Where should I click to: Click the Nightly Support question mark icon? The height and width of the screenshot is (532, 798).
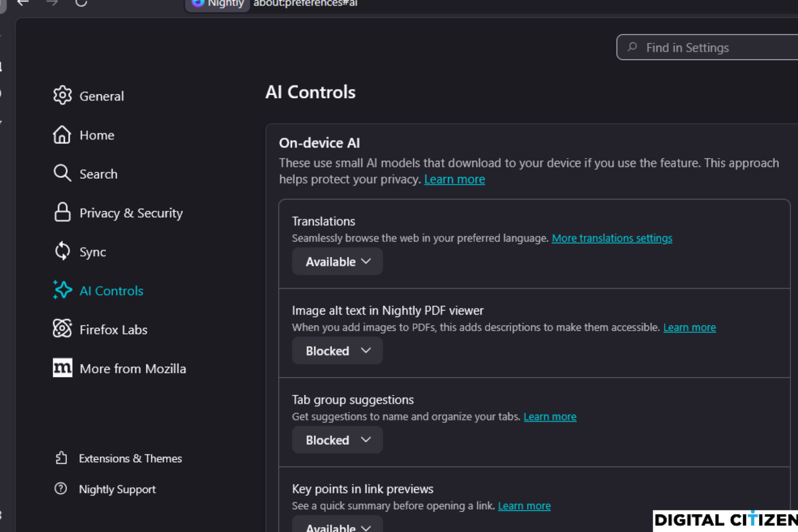pos(61,488)
